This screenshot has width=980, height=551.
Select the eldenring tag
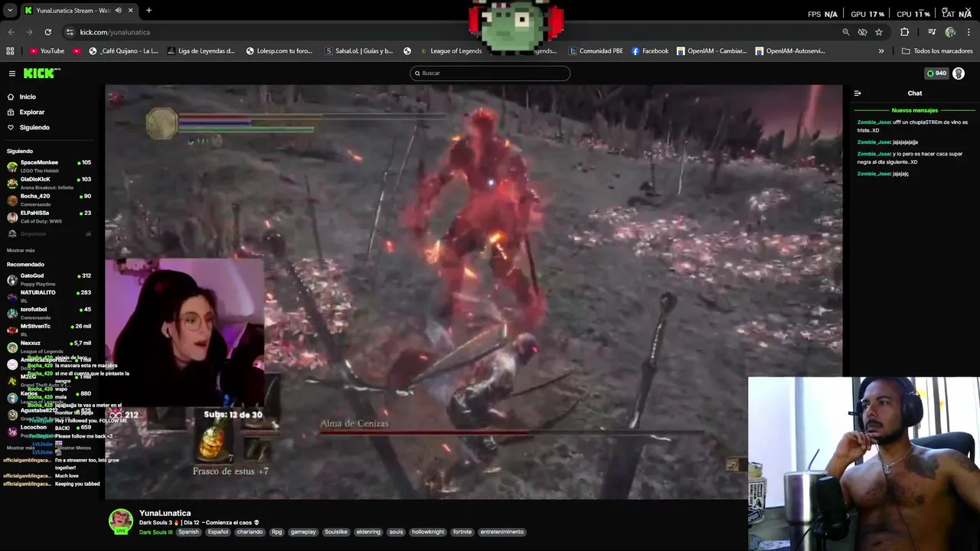368,532
